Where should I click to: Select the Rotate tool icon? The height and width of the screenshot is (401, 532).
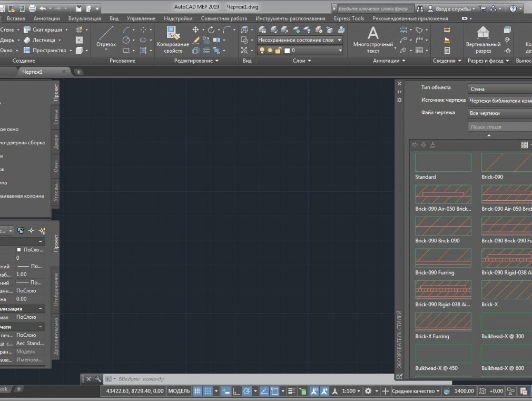[x=211, y=30]
